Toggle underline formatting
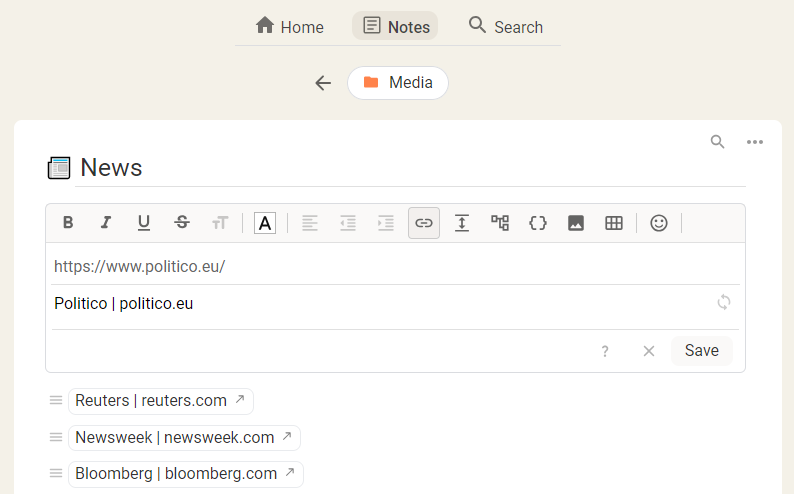The height and width of the screenshot is (494, 794). pos(144,223)
